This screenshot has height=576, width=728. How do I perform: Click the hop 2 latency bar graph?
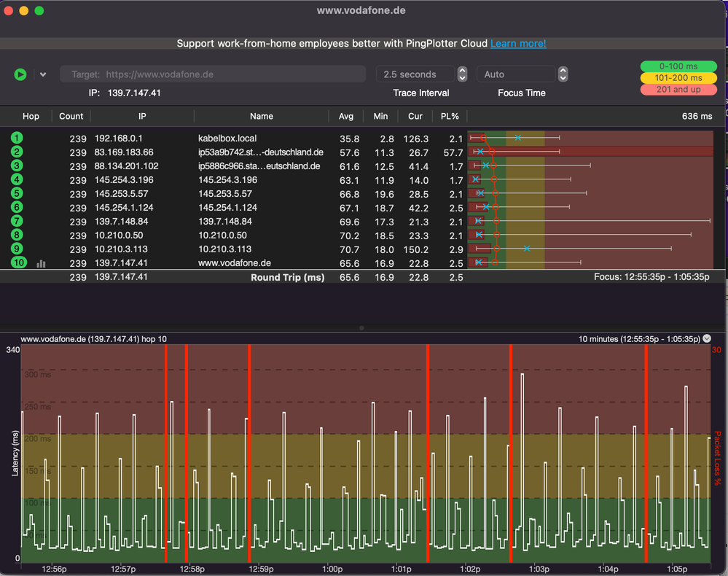pos(590,152)
